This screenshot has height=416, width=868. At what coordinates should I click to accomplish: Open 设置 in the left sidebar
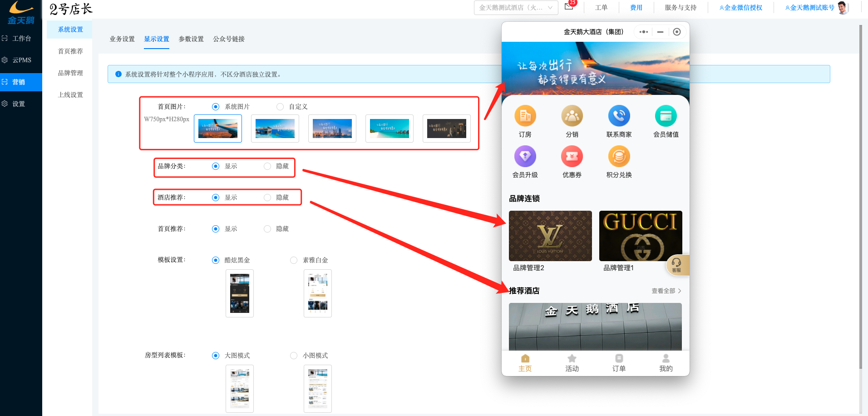pyautogui.click(x=21, y=104)
